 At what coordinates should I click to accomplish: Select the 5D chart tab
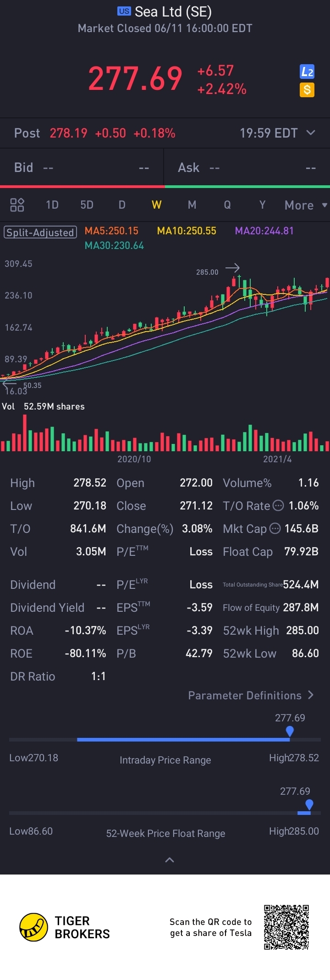(87, 205)
